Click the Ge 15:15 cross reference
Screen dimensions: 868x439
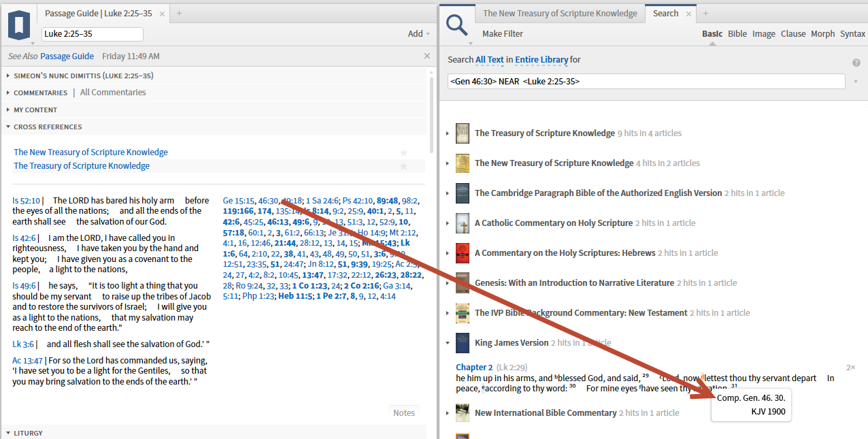(238, 201)
